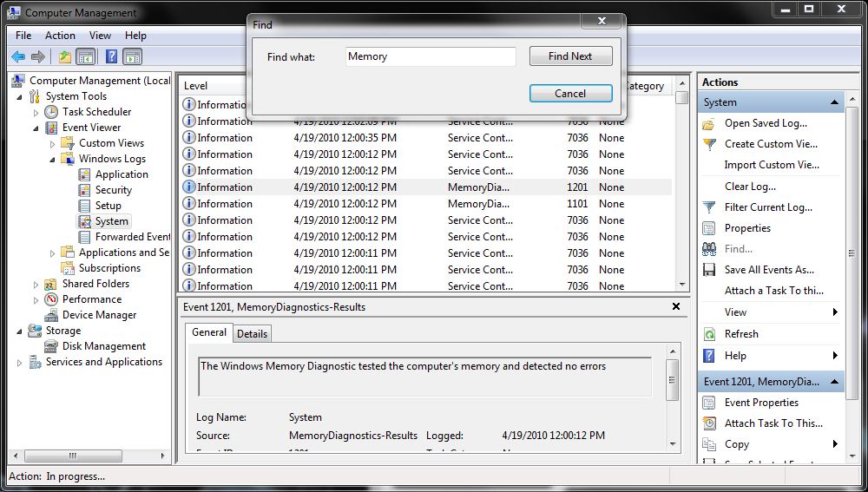
Task: Click the blue question mark toolbar icon
Action: tap(111, 57)
